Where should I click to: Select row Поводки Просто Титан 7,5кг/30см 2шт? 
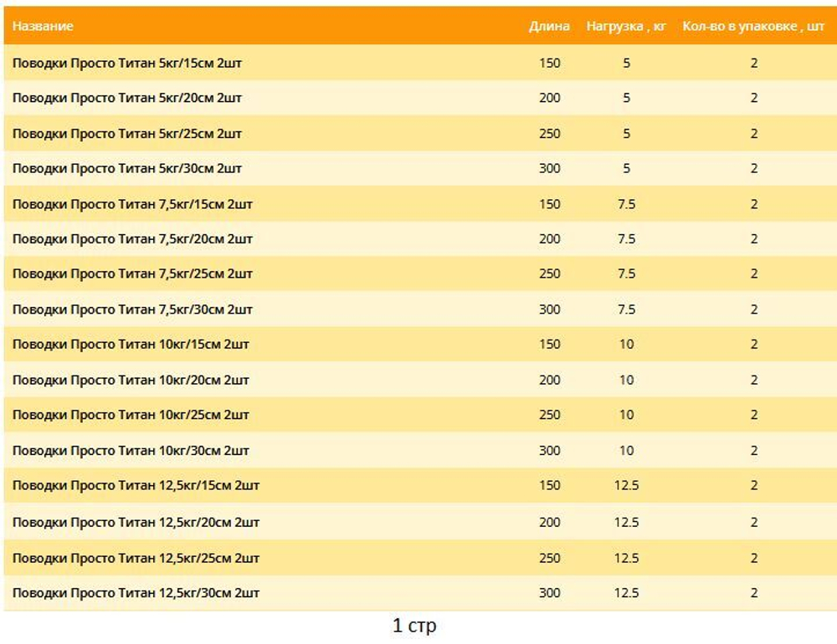(x=420, y=309)
